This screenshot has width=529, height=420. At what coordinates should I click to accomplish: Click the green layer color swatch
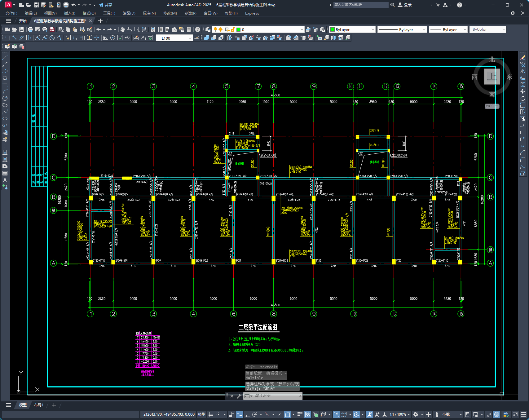(239, 29)
